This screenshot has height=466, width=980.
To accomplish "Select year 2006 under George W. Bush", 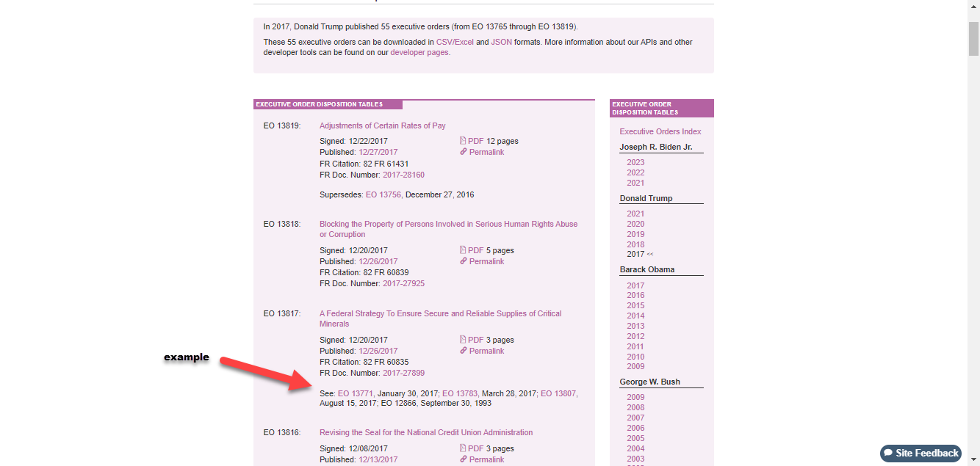I will pyautogui.click(x=635, y=428).
